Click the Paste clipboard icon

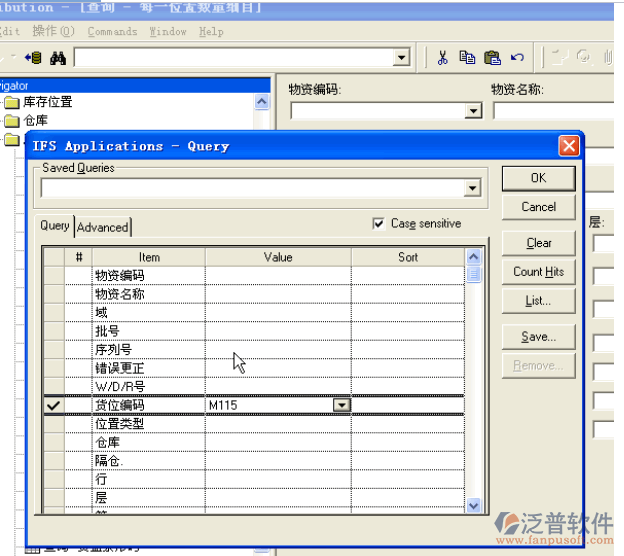tap(492, 58)
